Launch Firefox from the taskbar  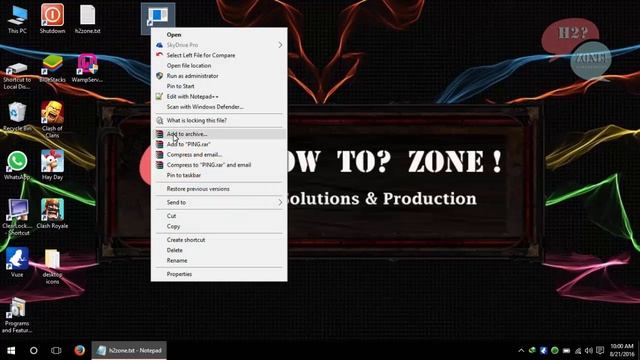pyautogui.click(x=80, y=350)
